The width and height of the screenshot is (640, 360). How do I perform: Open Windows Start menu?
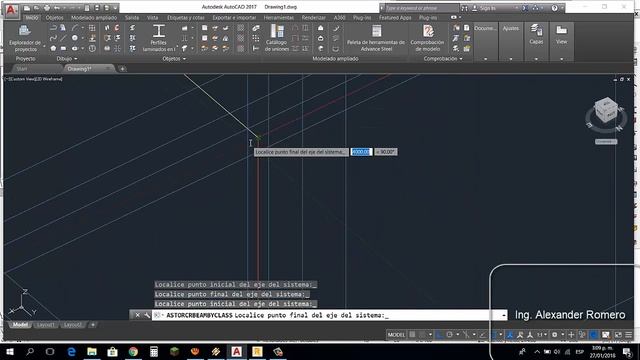point(9,351)
